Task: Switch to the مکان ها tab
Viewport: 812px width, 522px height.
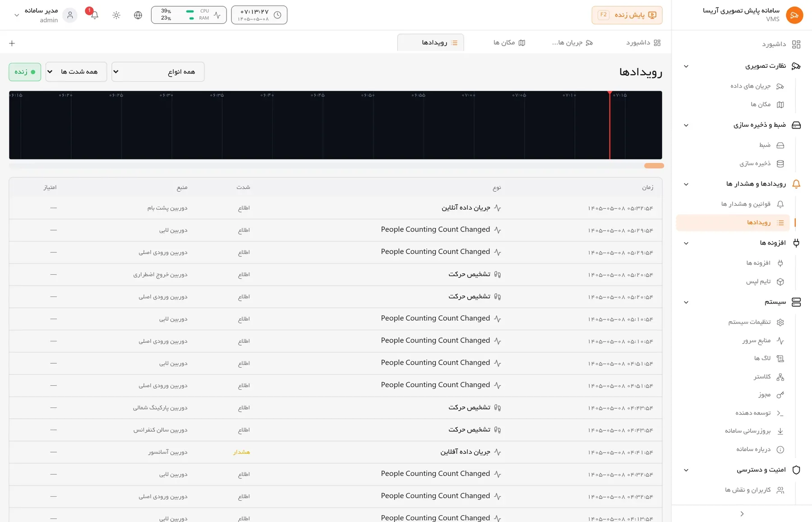Action: click(509, 42)
